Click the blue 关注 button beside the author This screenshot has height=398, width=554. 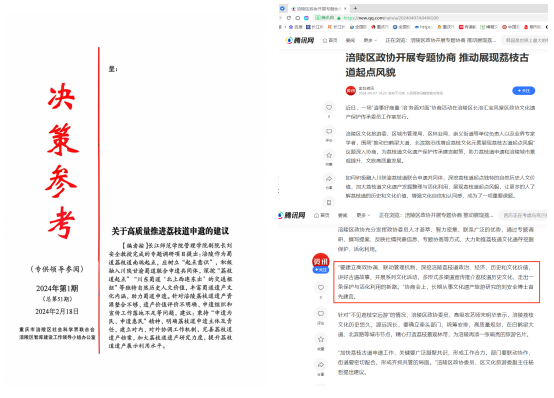[x=524, y=91]
